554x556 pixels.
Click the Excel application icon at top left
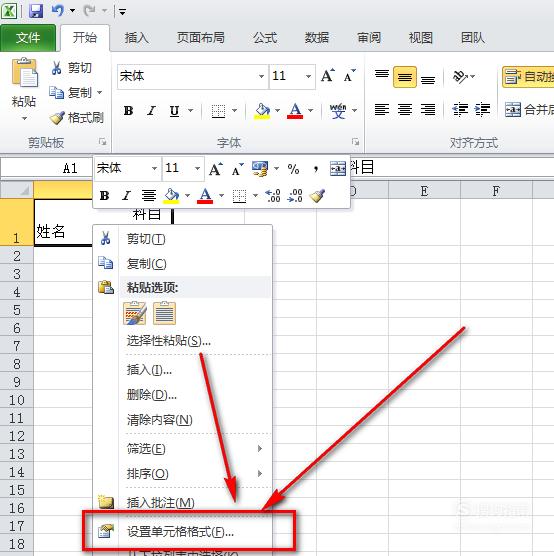coord(9,11)
